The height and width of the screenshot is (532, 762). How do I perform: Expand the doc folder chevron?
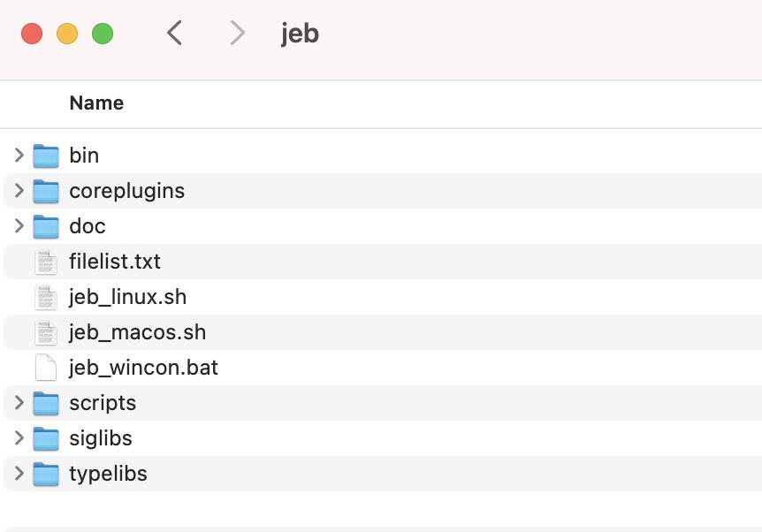tap(19, 226)
